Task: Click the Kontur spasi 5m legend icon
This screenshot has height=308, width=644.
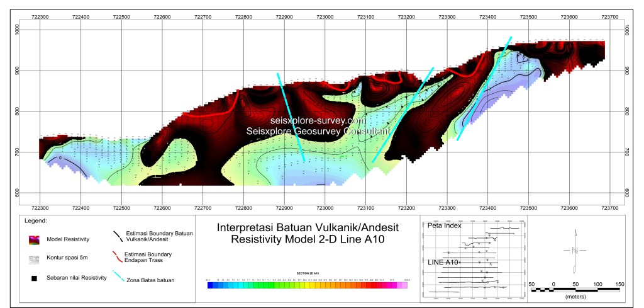Action: pos(33,258)
